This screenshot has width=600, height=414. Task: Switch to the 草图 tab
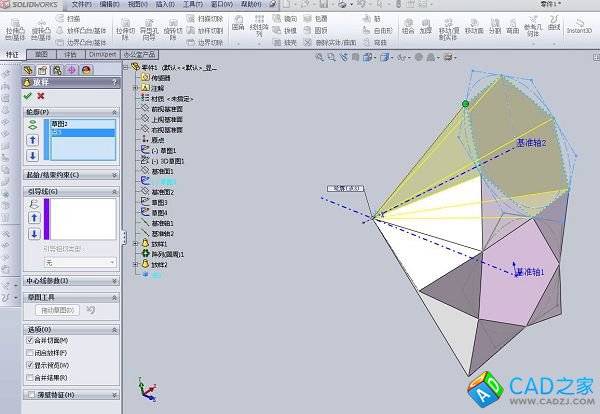tap(41, 55)
